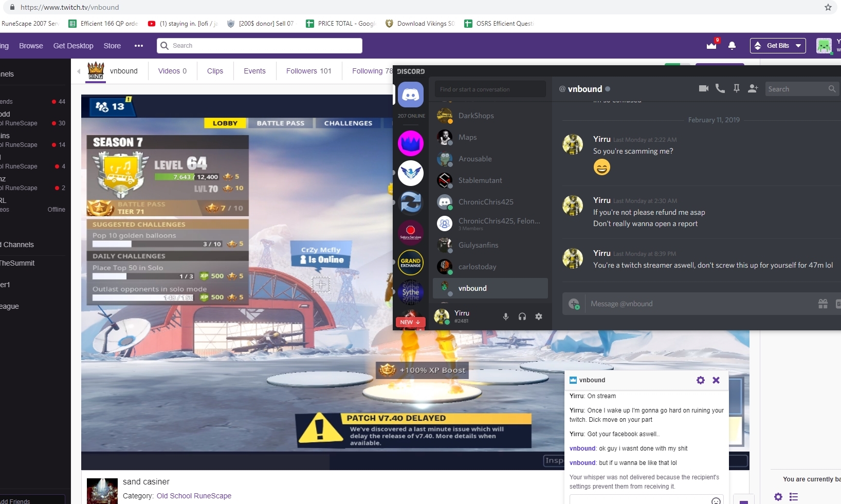Open Twitch Store link
The height and width of the screenshot is (504, 841).
(x=112, y=46)
